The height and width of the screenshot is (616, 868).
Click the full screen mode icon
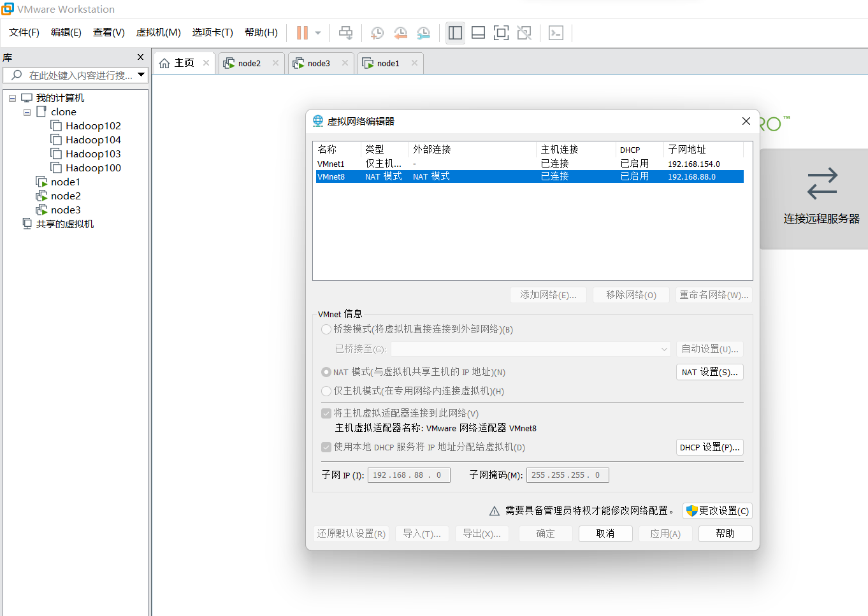501,32
